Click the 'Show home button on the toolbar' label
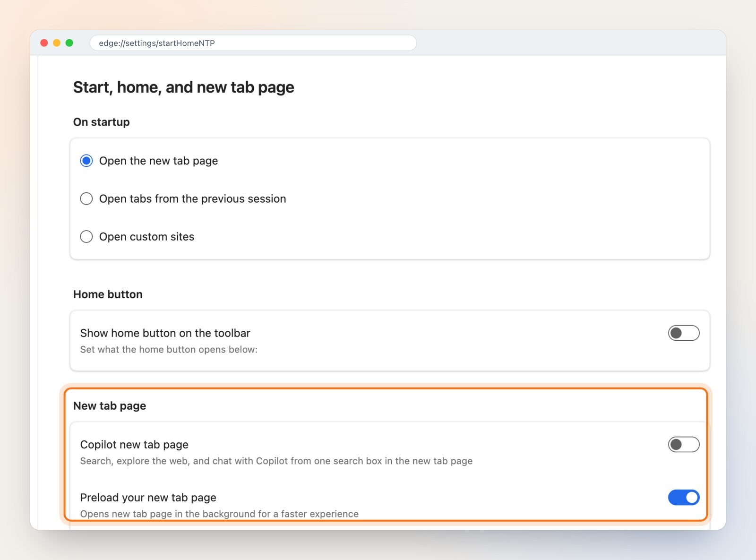This screenshot has height=560, width=756. tap(165, 333)
